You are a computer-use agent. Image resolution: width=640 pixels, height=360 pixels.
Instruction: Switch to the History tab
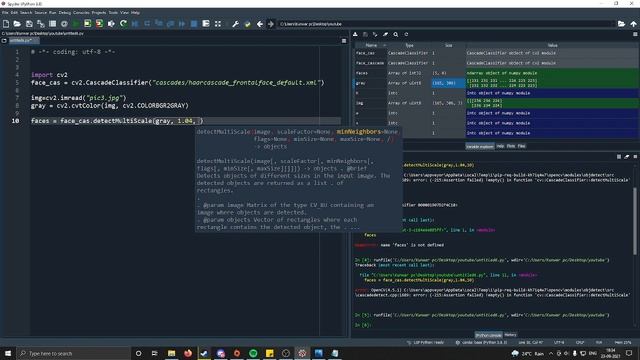tap(510, 335)
